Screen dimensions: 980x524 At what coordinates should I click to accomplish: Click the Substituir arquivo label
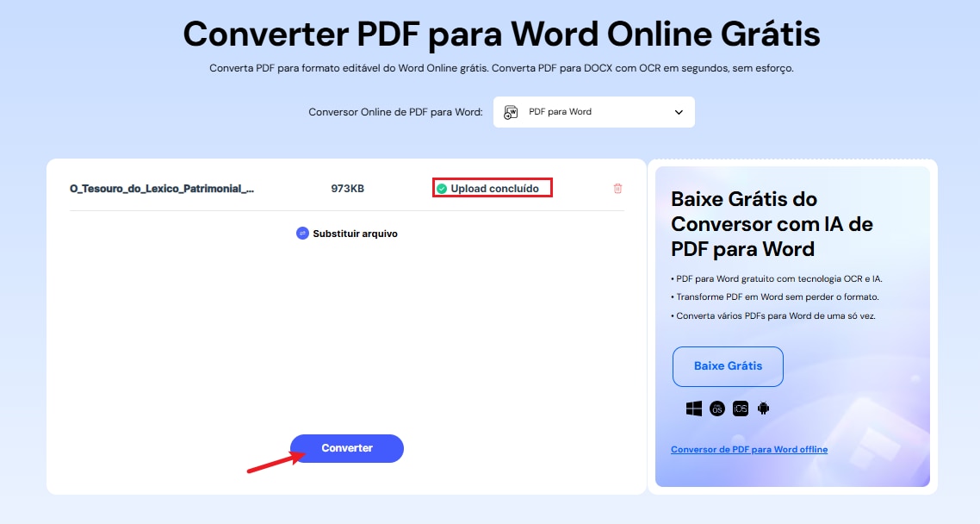tap(355, 234)
